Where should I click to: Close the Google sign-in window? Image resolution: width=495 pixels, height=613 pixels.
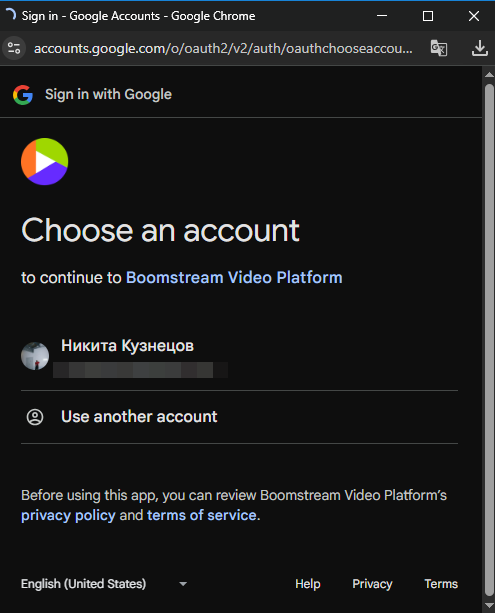point(474,16)
